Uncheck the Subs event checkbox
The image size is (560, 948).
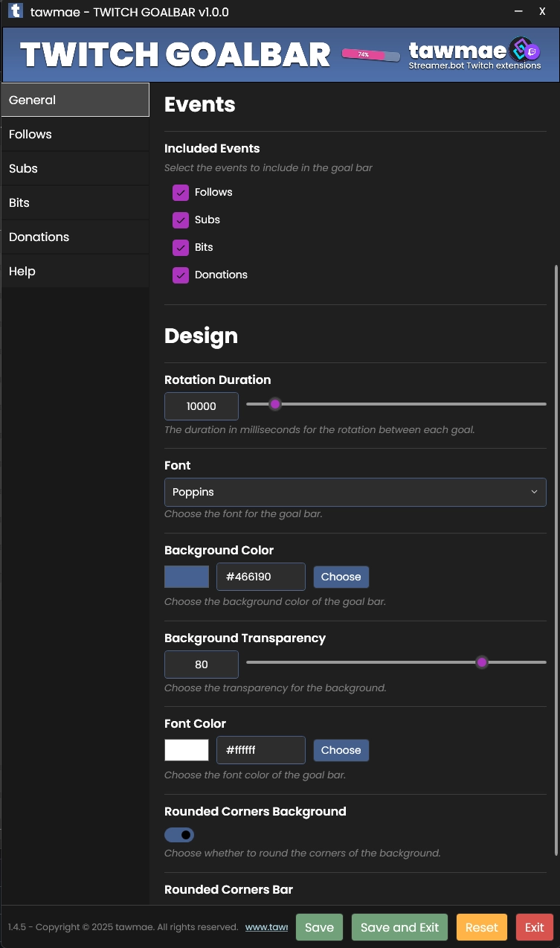(x=181, y=220)
